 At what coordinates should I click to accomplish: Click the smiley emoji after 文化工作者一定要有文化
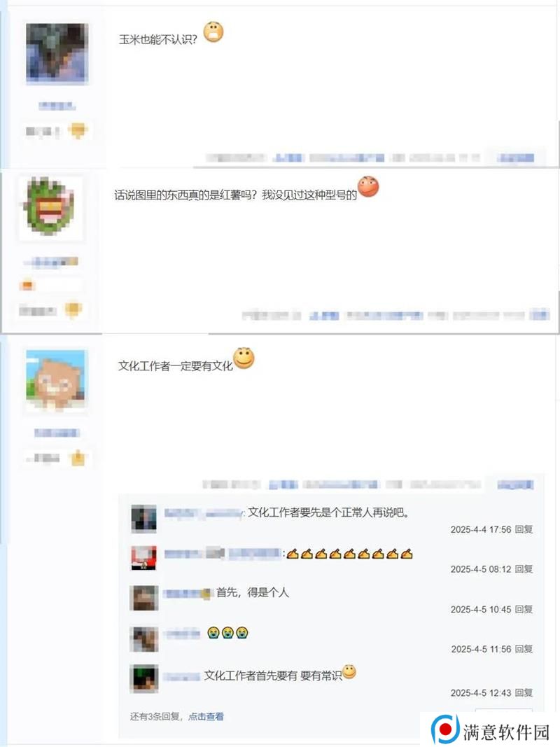click(x=244, y=358)
